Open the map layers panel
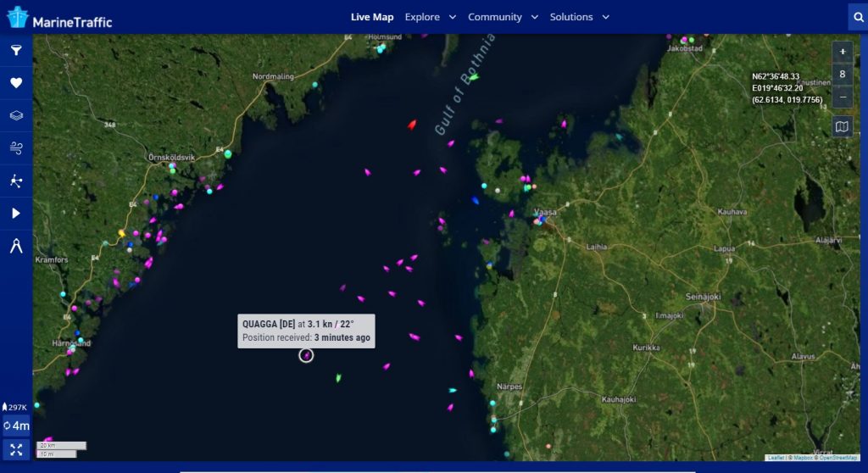Screen dimensions: 868x473 tap(16, 115)
